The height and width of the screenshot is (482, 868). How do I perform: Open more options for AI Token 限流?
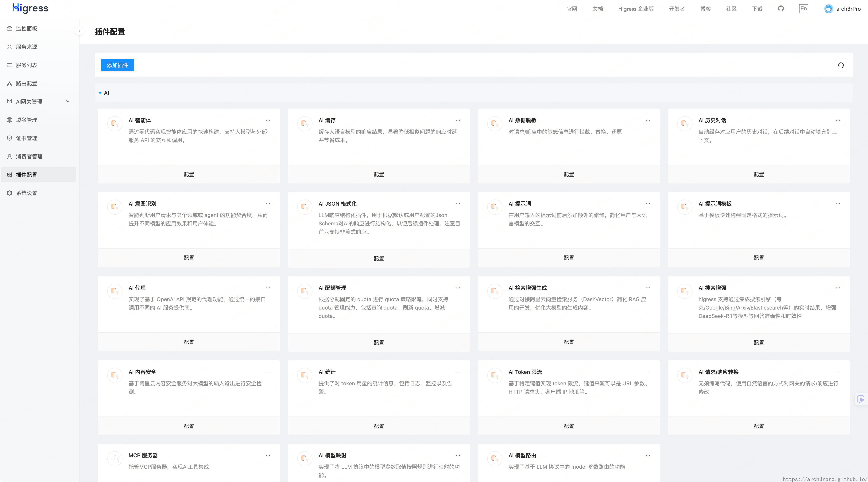click(648, 372)
